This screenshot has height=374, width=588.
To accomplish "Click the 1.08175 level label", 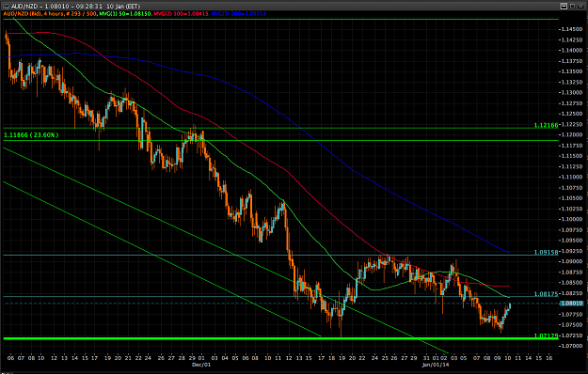I will coord(546,294).
